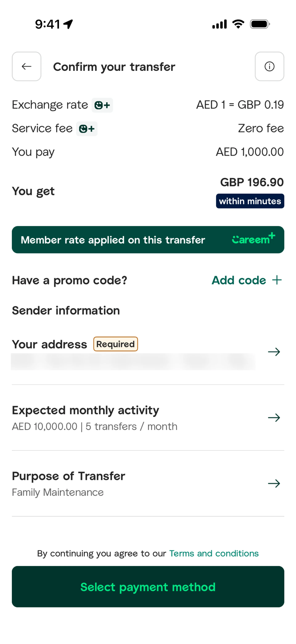
Task: Tap the Required tag beside Your address
Action: tap(115, 344)
